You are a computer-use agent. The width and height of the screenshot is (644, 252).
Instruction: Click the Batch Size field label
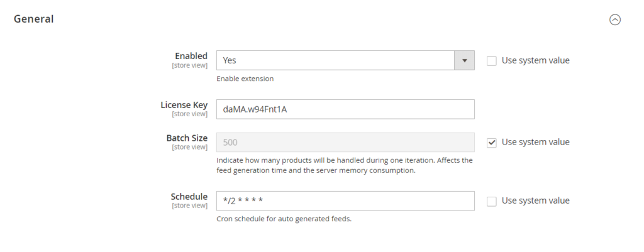pyautogui.click(x=186, y=138)
